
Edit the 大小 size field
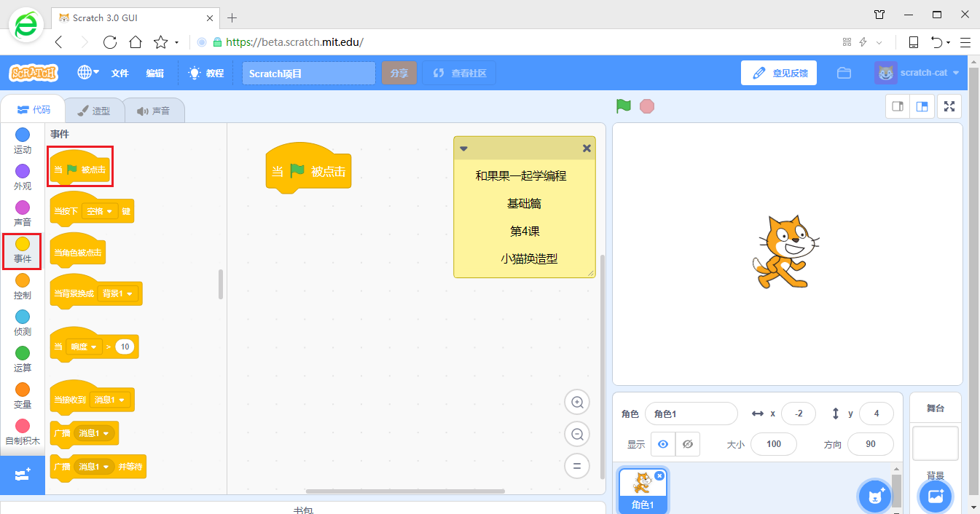pos(774,444)
